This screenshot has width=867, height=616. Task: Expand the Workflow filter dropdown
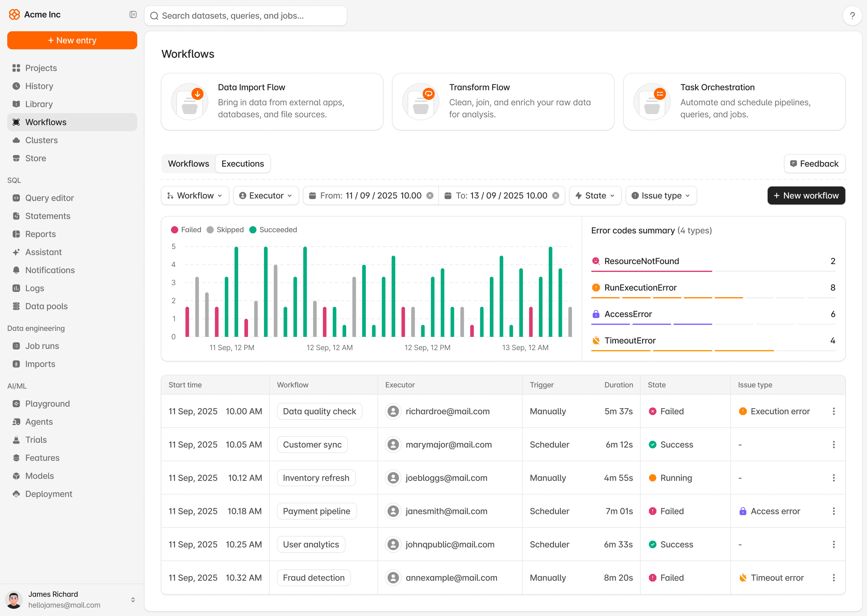pyautogui.click(x=195, y=195)
